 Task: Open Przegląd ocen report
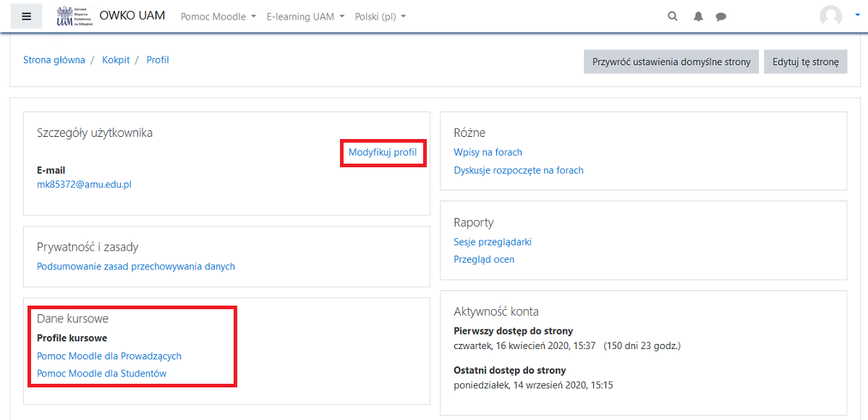[x=484, y=259]
